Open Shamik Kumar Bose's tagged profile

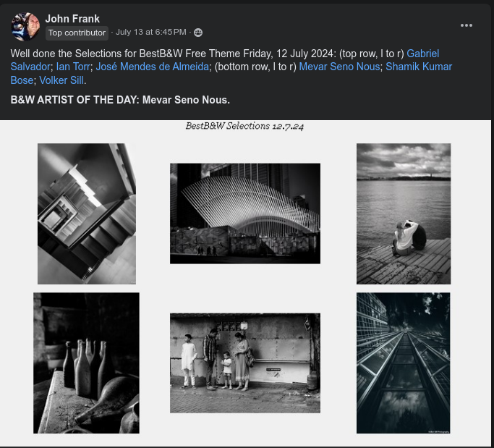point(419,67)
